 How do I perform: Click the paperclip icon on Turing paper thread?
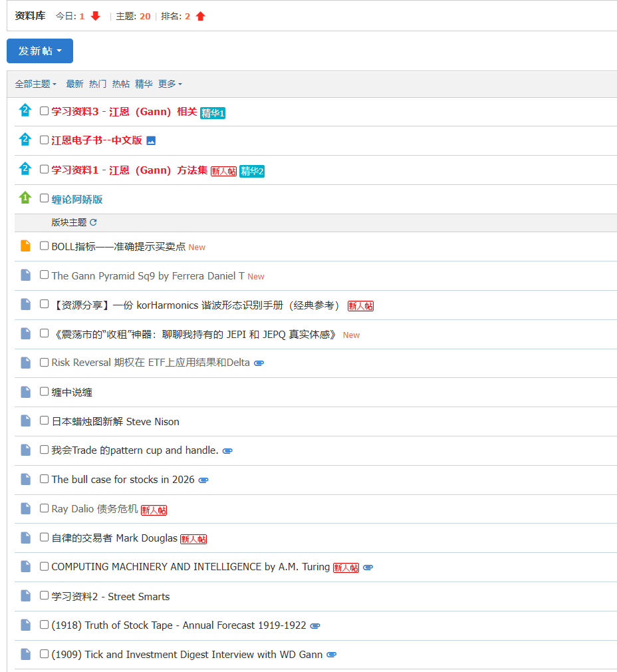[368, 568]
